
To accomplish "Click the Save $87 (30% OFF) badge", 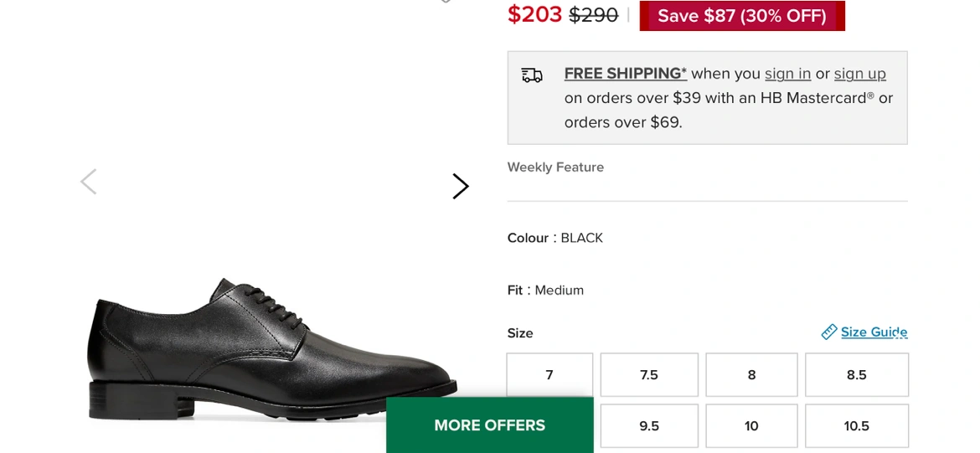I will tap(742, 16).
